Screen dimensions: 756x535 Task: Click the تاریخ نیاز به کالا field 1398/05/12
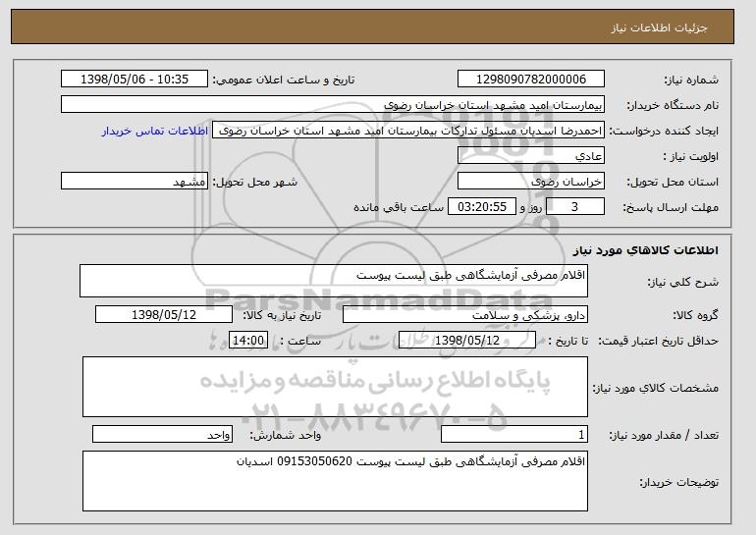click(164, 315)
